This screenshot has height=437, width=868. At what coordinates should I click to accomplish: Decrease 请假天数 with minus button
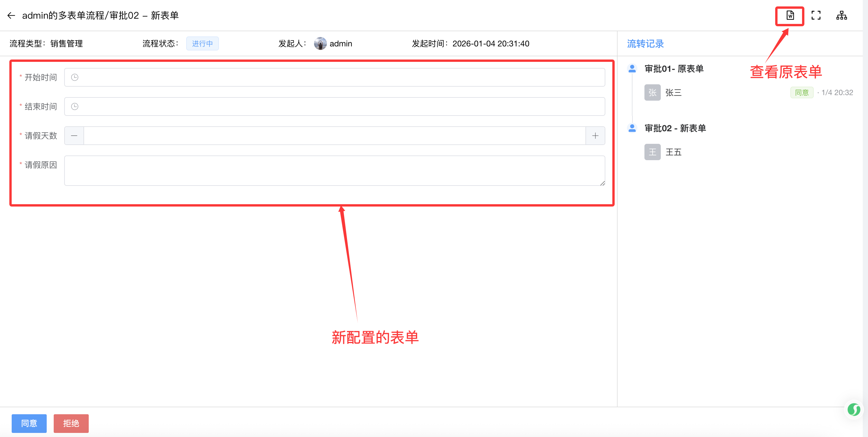74,136
